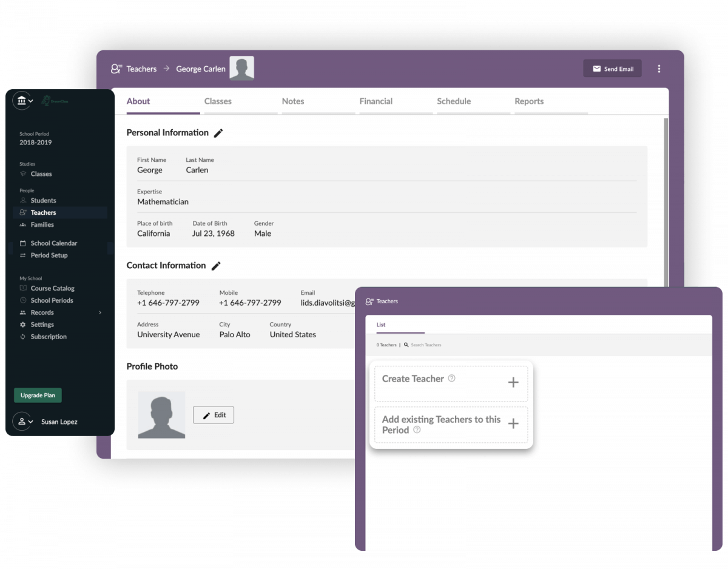The height and width of the screenshot is (569, 728).
Task: Expand the Susan Lopez user menu
Action: point(25,422)
